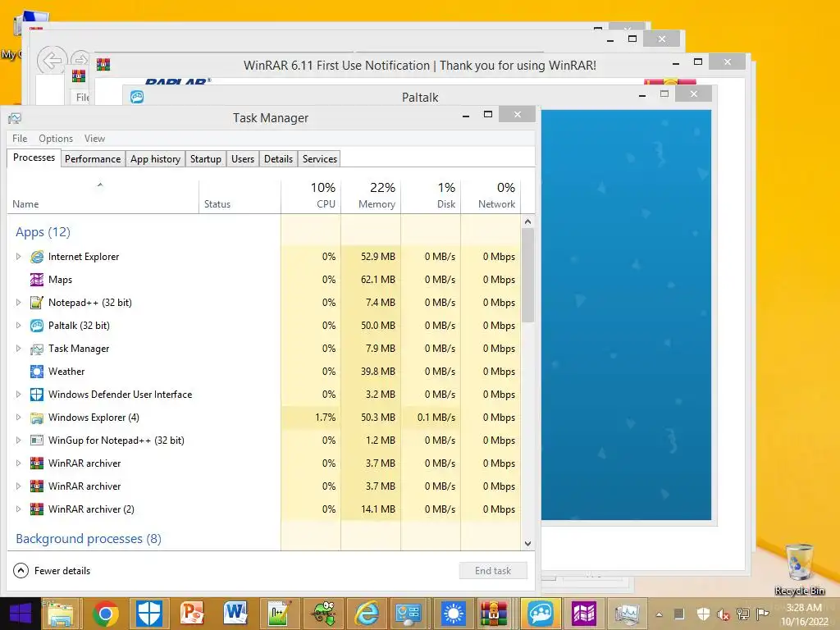Switch to Notepad++ on the taskbar

(x=280, y=614)
